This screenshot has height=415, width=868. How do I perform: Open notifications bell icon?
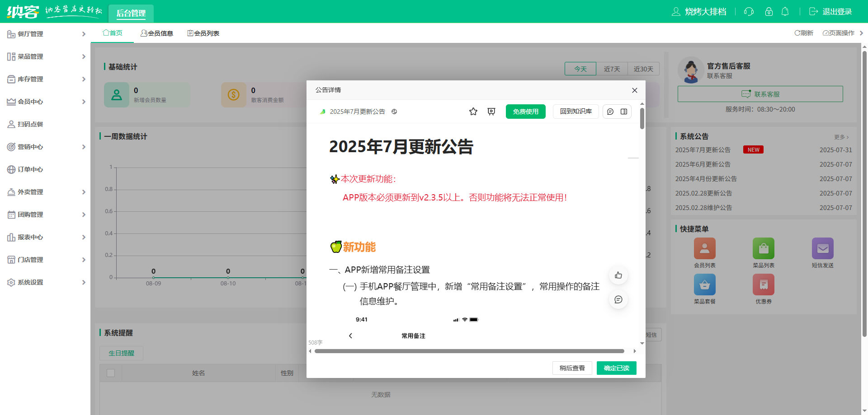785,12
